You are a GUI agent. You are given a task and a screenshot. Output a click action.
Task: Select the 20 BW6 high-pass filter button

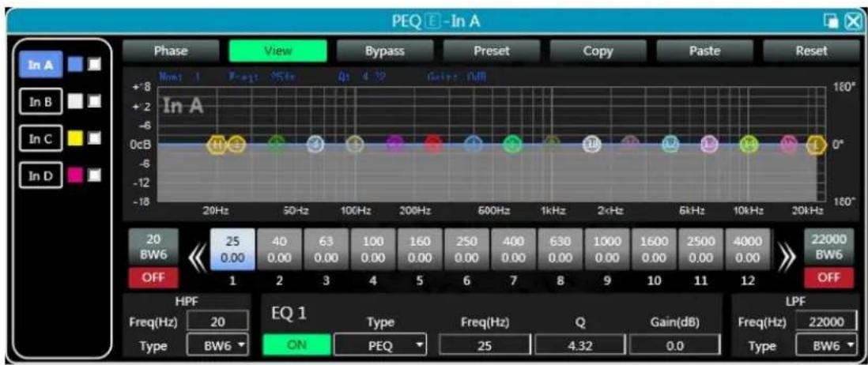point(154,248)
